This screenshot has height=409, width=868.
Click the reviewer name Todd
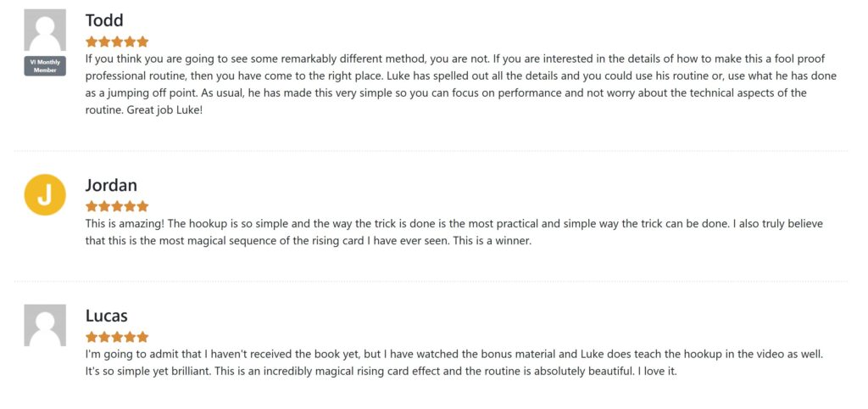(104, 20)
